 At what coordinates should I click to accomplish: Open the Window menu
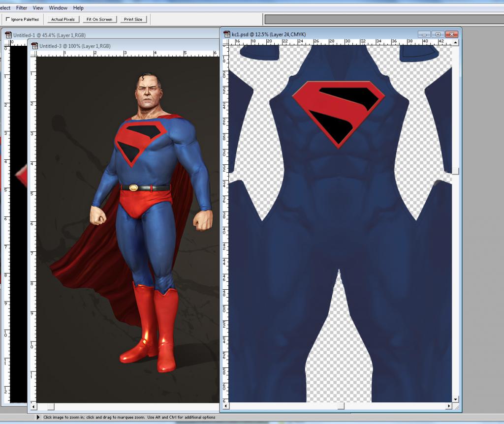pyautogui.click(x=58, y=8)
